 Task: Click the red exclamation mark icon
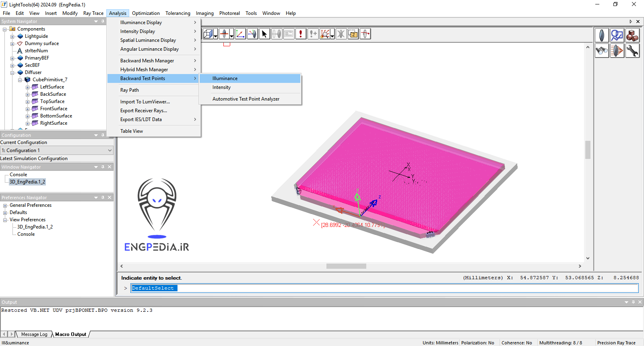(301, 34)
